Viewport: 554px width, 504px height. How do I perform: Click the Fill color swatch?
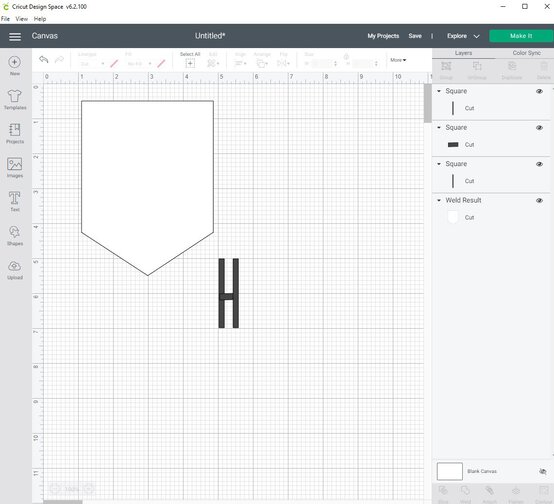tap(161, 64)
